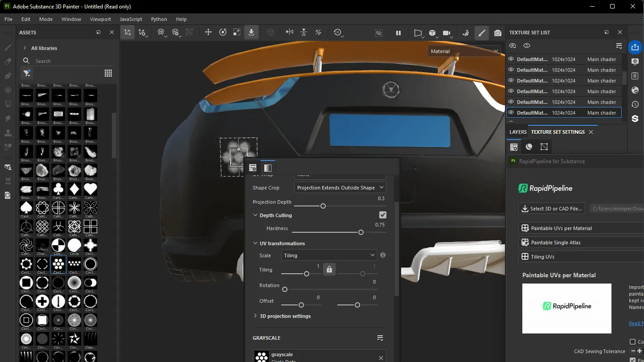The image size is (644, 362).
Task: Collapse the UV transformations section
Action: tap(255, 243)
